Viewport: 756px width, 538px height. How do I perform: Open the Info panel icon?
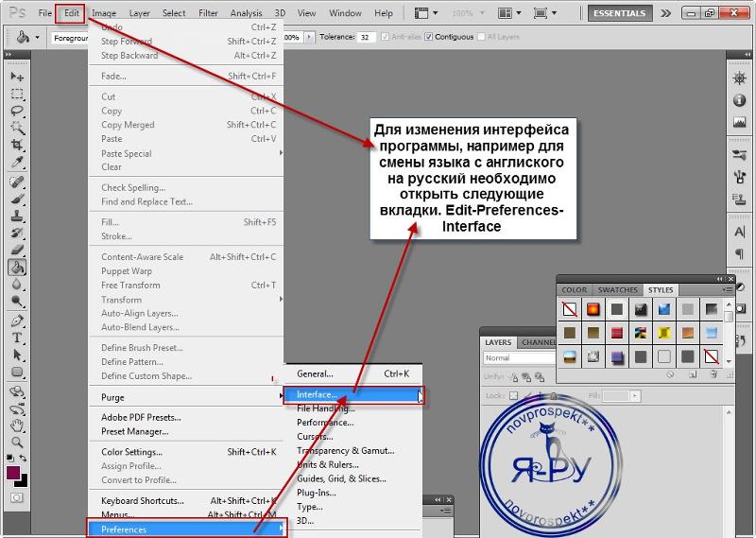739,100
